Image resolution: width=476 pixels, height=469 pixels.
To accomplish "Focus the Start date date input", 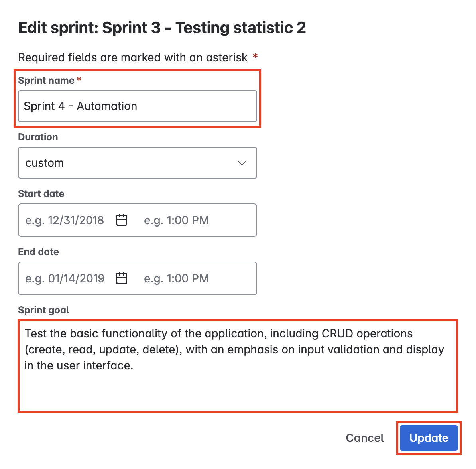I will pyautogui.click(x=65, y=220).
